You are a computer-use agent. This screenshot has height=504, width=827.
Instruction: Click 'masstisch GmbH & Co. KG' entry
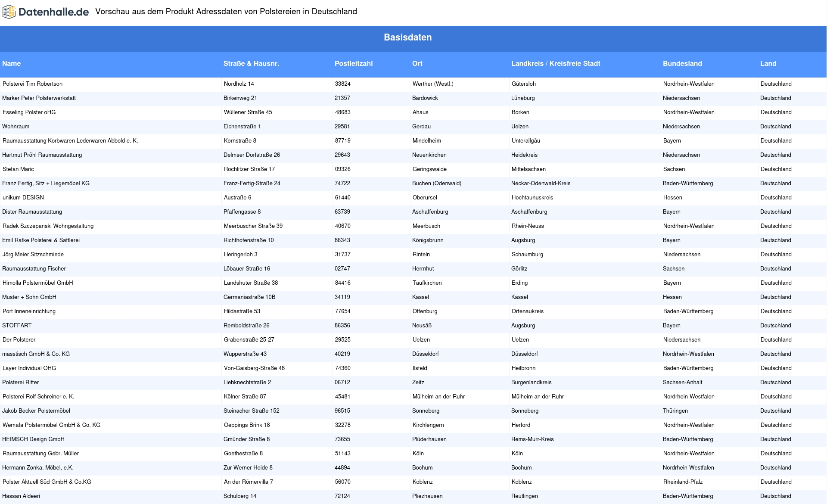[x=36, y=354]
